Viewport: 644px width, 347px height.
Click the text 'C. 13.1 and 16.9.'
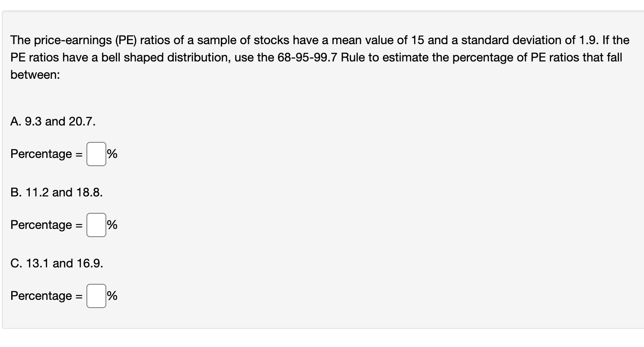point(56,263)
